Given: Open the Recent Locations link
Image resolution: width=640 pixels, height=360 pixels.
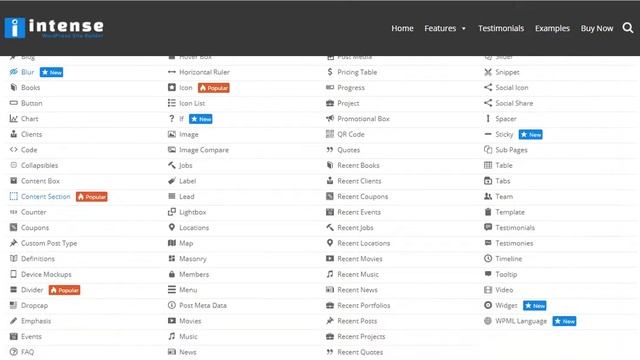Looking at the screenshot, I should 364,243.
